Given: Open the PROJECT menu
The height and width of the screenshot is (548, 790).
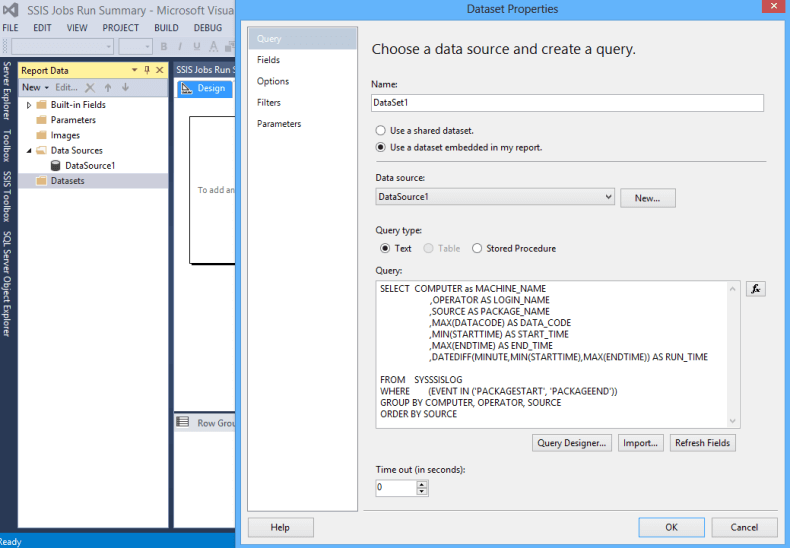Looking at the screenshot, I should (x=120, y=28).
